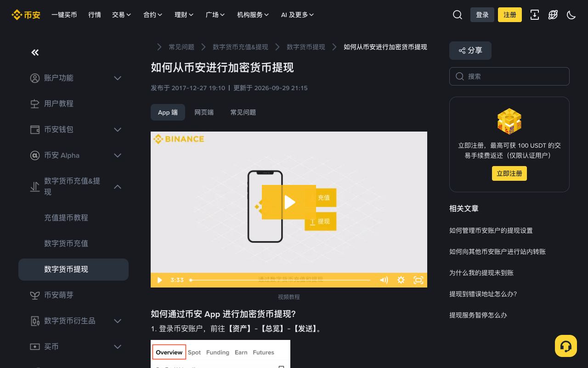Focus the 搜索 input field
Screen dimensions: 588x368
509,76
